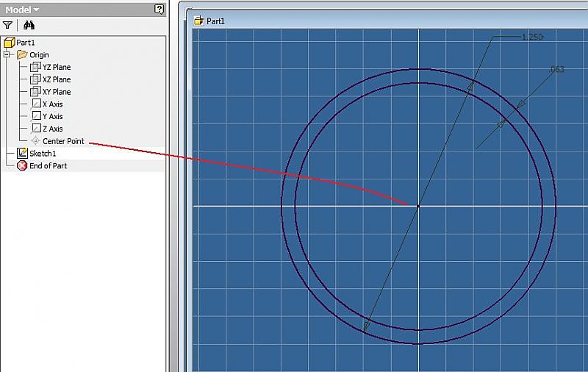Click the sketch center point at origin
The image size is (588, 372).
[418, 206]
